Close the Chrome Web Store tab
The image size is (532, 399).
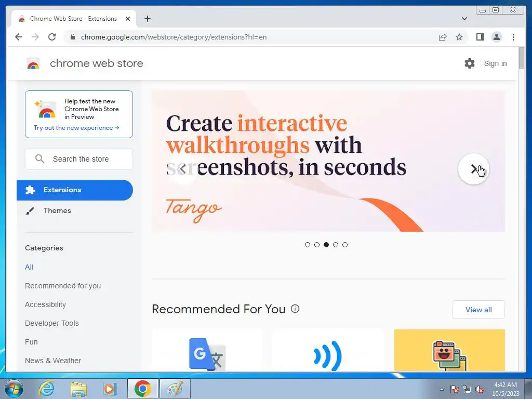coord(128,19)
